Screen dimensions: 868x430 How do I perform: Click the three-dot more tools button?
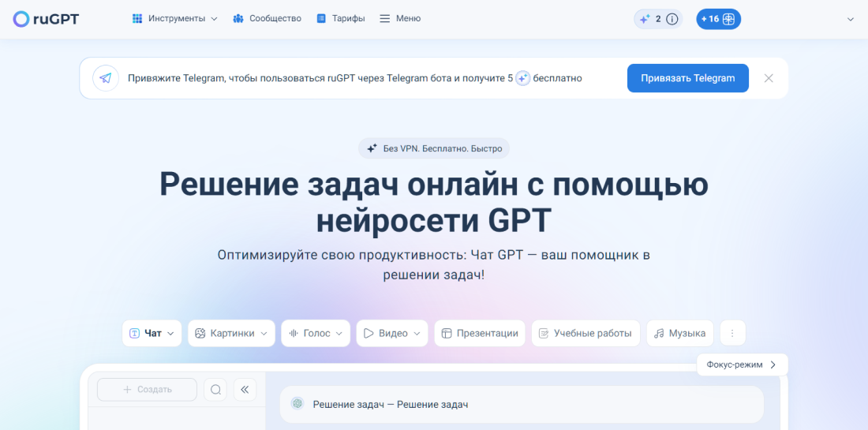coord(732,333)
